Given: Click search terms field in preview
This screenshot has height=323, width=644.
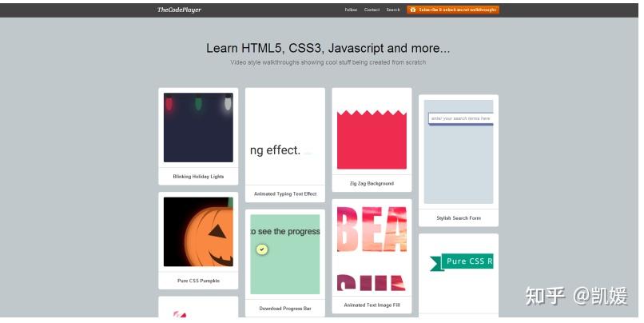Looking at the screenshot, I should (461, 118).
